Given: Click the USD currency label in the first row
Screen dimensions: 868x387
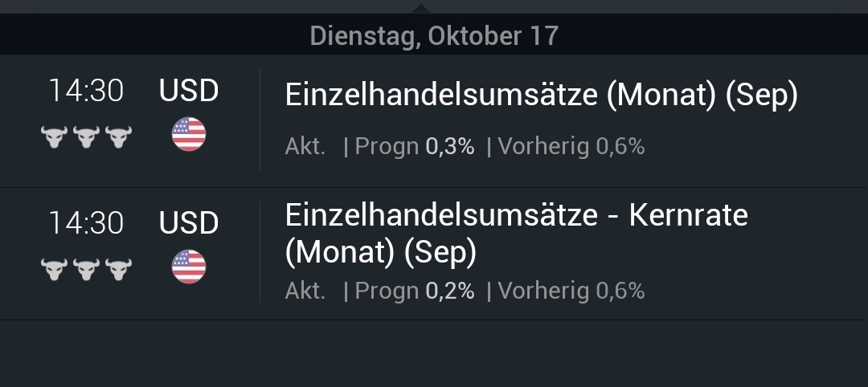Looking at the screenshot, I should click(x=189, y=91).
